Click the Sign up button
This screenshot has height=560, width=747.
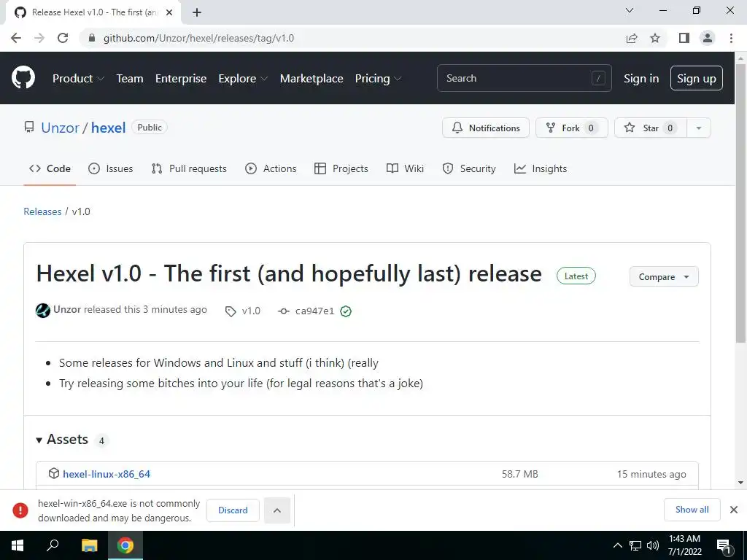697,78
